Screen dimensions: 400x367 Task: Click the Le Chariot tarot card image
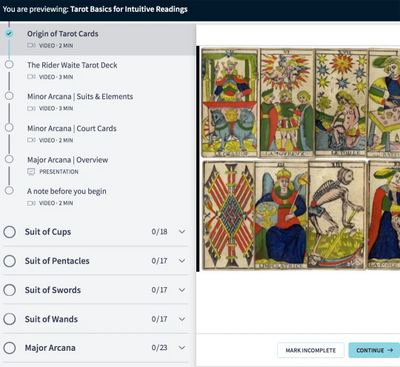(230, 103)
